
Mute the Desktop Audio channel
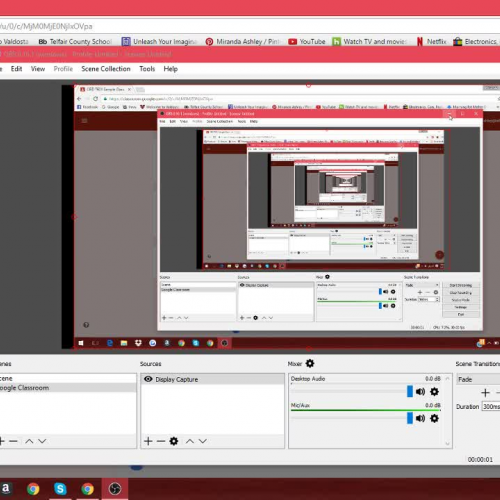click(x=420, y=392)
